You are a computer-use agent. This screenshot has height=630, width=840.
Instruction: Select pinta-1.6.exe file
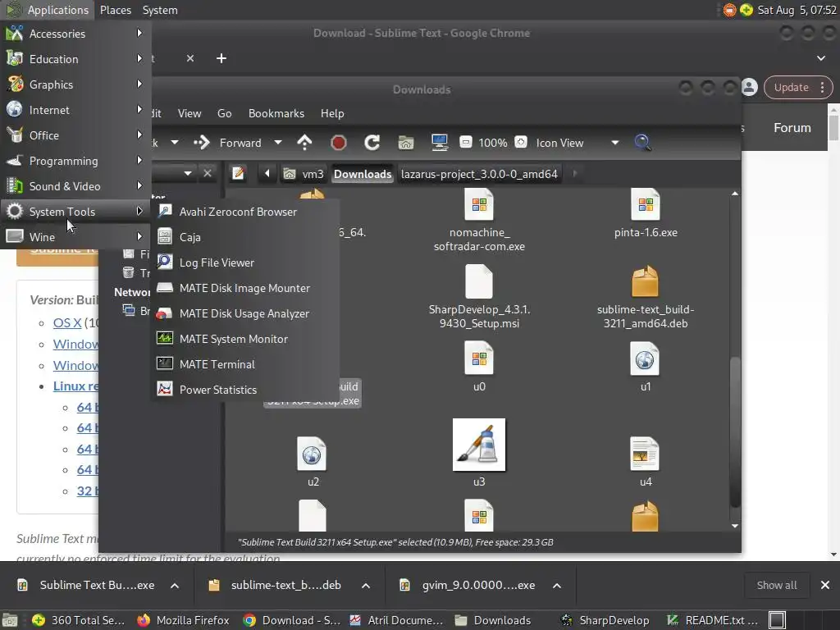(646, 214)
